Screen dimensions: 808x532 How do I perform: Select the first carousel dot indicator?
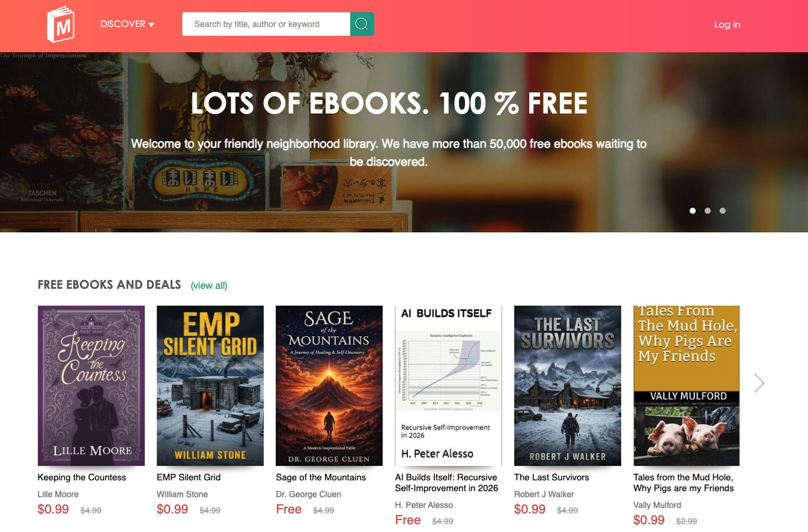tap(692, 211)
